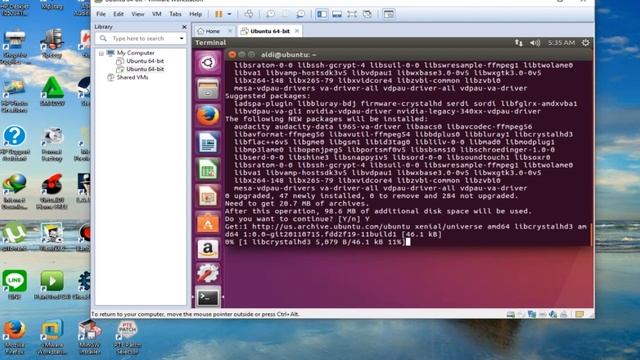
Task: Open the snapshot manager toolbar icon
Action: [x=300, y=14]
